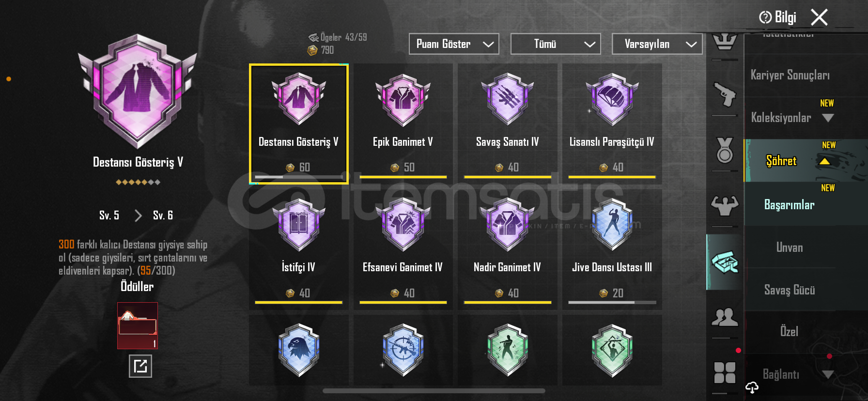Click the share icon below the reward
Screen dimensions: 868x401
(x=140, y=366)
